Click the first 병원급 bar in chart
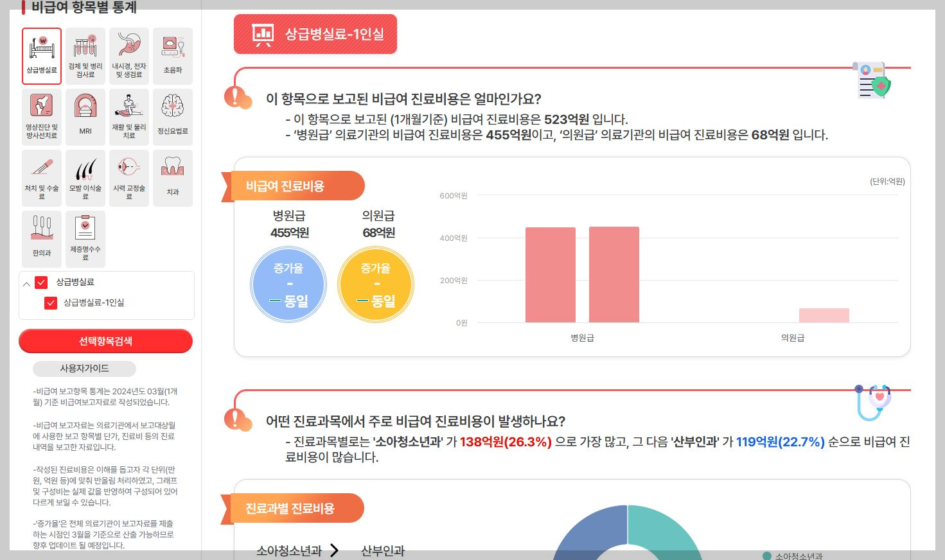The height and width of the screenshot is (560, 945). pyautogui.click(x=551, y=275)
